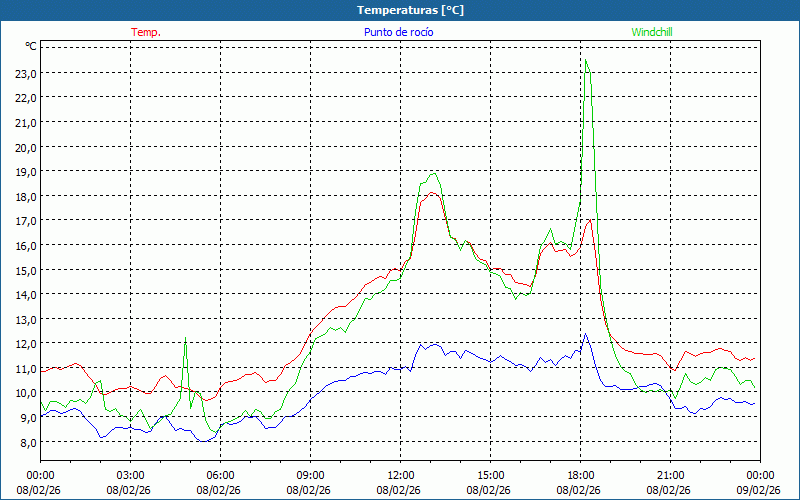The image size is (800, 500).
Task: Pick the 09:00 time axis label
Action: 310,475
